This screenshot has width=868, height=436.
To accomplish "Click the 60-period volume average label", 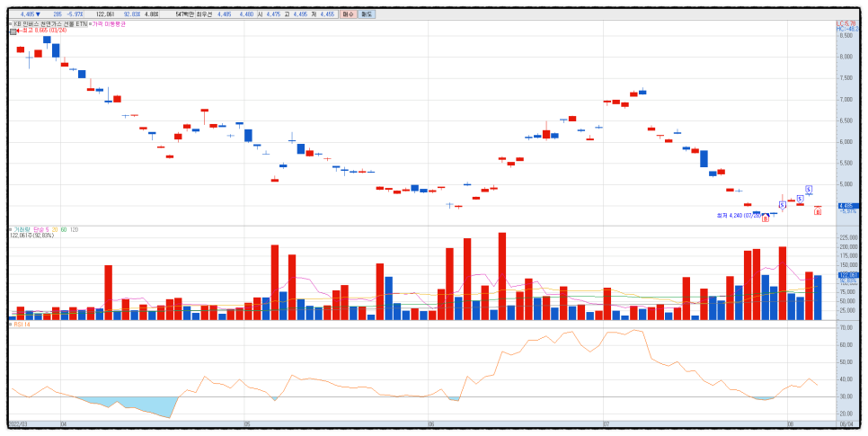I will (x=64, y=229).
